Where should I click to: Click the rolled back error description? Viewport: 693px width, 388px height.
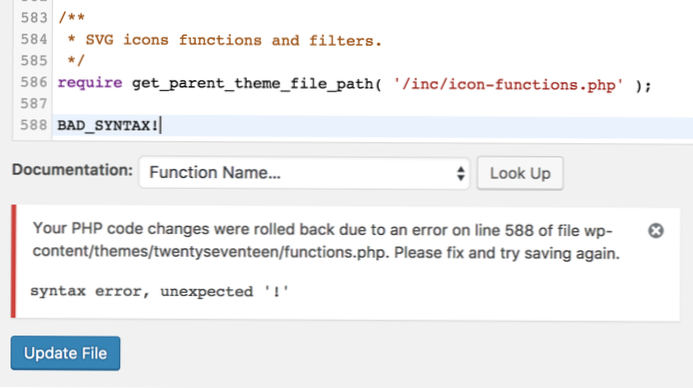coord(326,241)
